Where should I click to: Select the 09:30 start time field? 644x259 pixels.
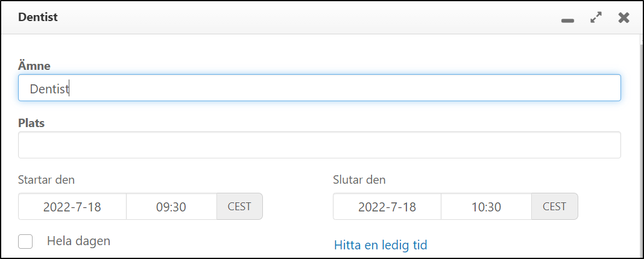point(171,207)
